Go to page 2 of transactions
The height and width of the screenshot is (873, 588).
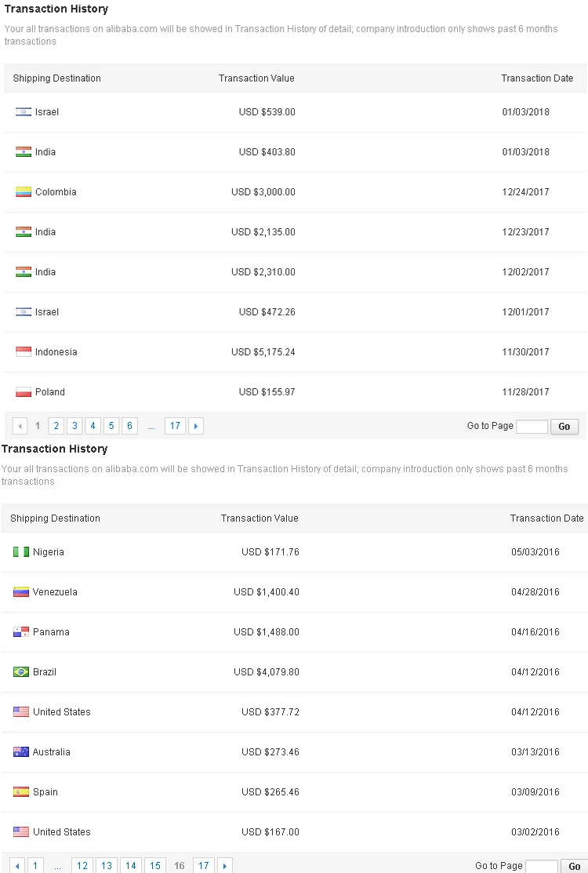pyautogui.click(x=56, y=426)
